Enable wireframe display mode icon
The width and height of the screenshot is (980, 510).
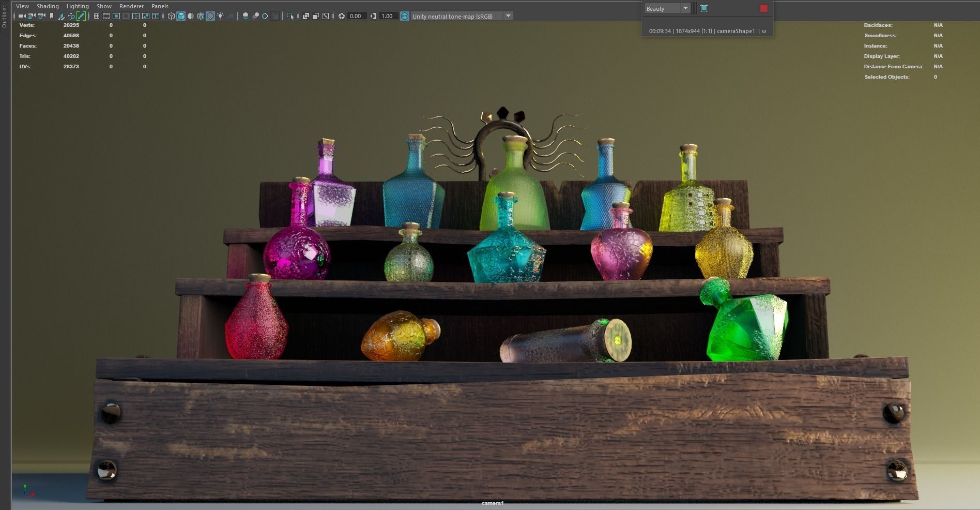pyautogui.click(x=172, y=16)
